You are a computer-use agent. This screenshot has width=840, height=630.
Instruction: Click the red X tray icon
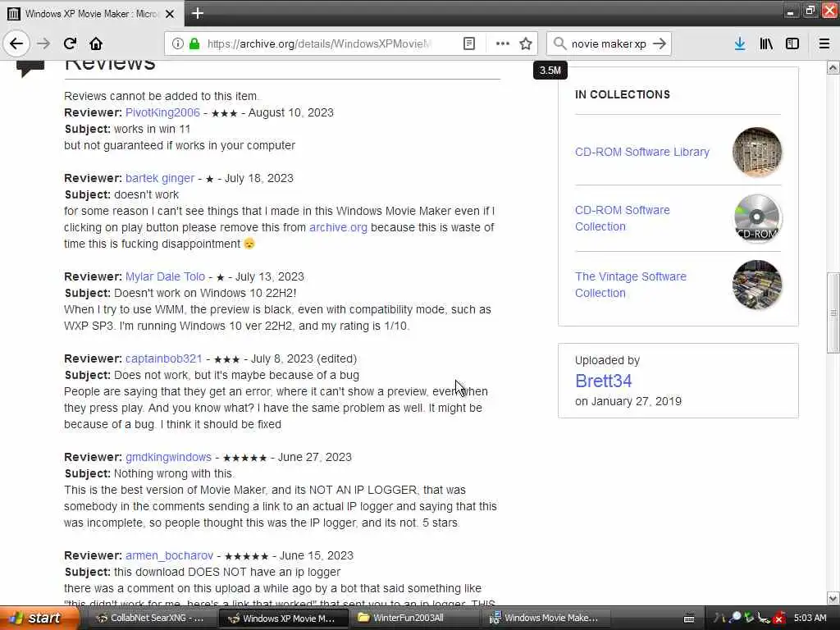coord(779,619)
